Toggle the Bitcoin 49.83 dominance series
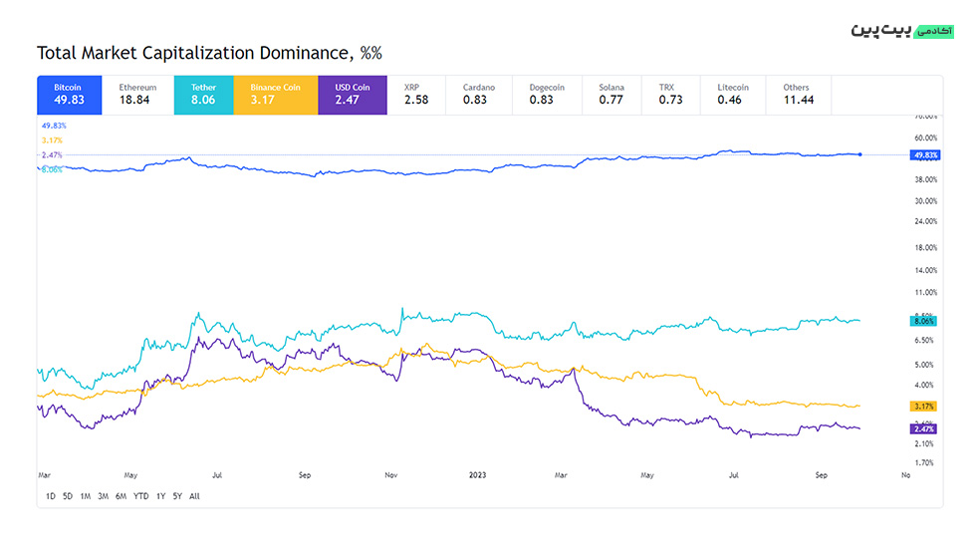This screenshot has width=980, height=552. coord(70,95)
